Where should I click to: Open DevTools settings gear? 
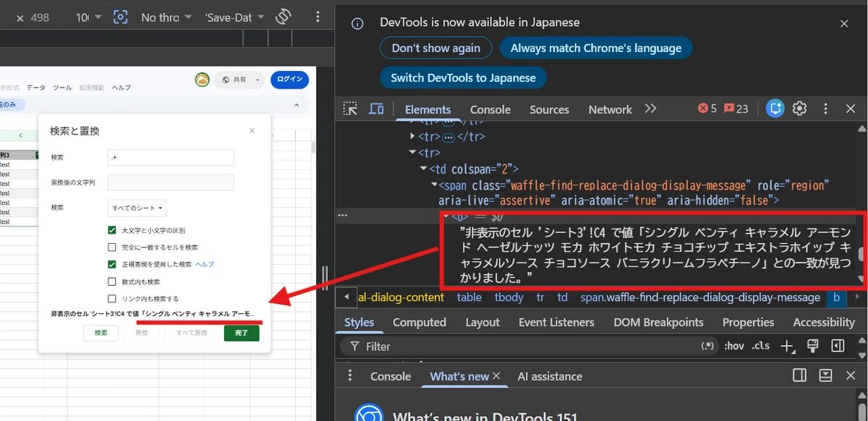tap(799, 109)
